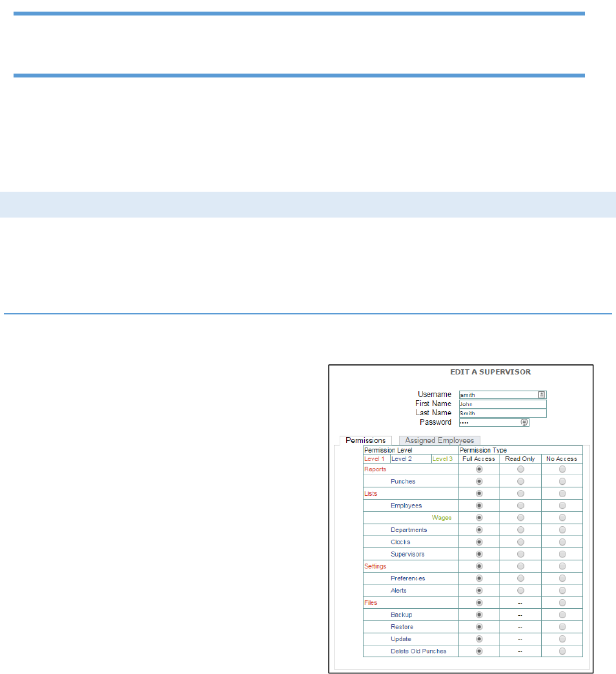
Task: Click the Departments row label
Action: tap(409, 530)
